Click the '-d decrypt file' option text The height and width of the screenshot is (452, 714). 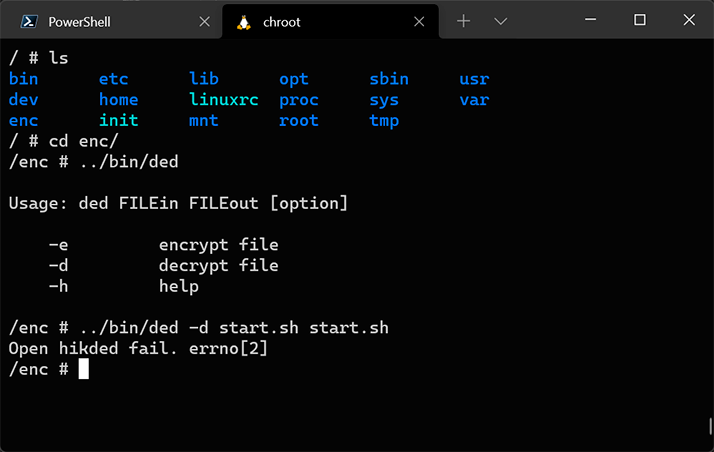click(163, 266)
